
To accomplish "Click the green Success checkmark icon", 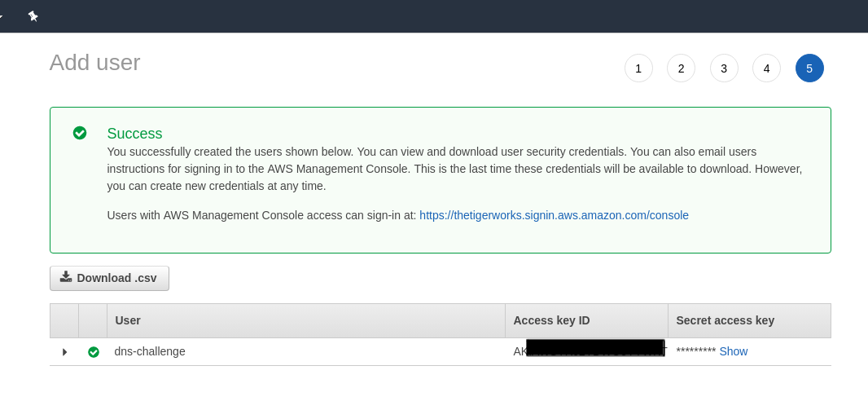I will point(80,133).
